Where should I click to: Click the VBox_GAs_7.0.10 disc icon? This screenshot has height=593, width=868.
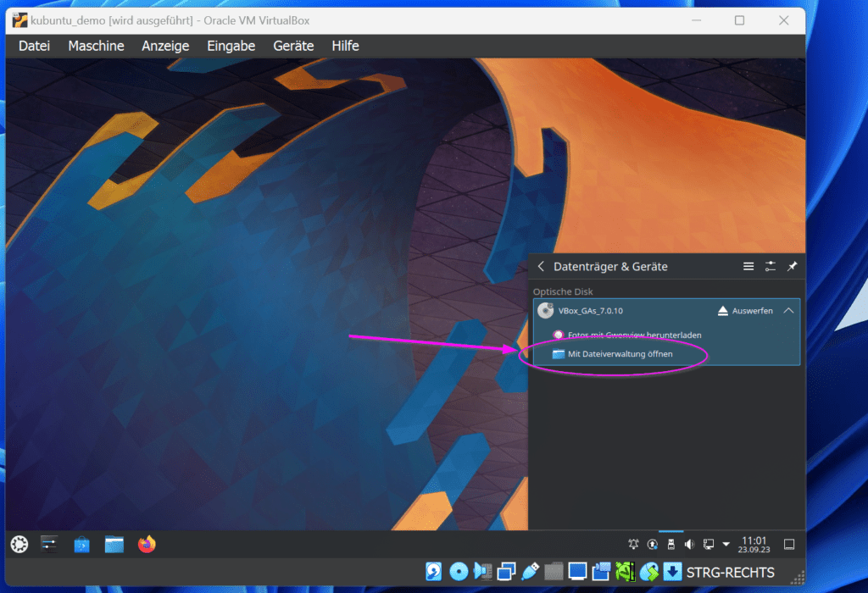pos(546,311)
